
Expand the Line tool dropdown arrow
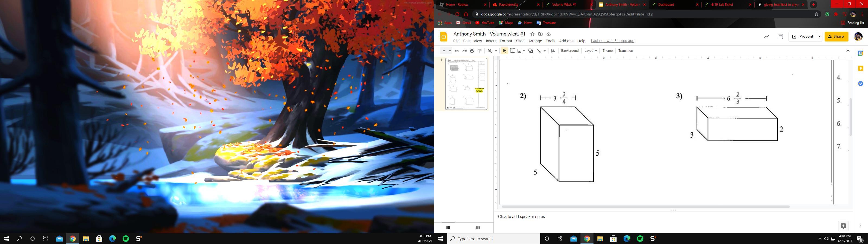pyautogui.click(x=544, y=51)
